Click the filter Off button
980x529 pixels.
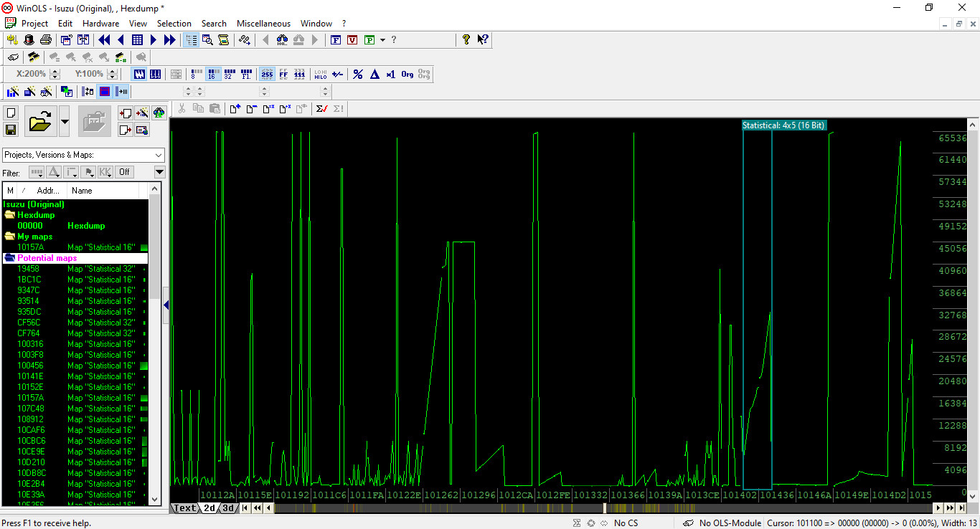coord(124,172)
